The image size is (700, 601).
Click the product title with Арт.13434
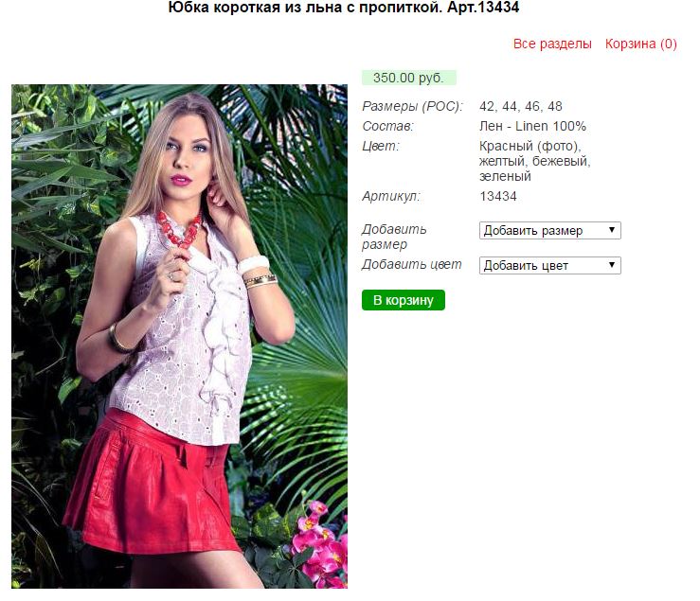pyautogui.click(x=343, y=8)
